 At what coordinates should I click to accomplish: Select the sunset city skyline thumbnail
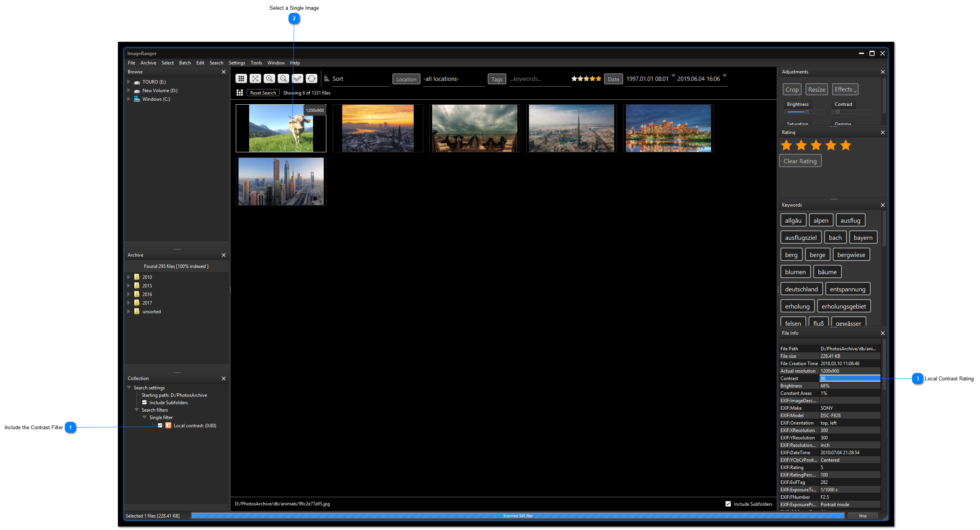click(x=378, y=128)
